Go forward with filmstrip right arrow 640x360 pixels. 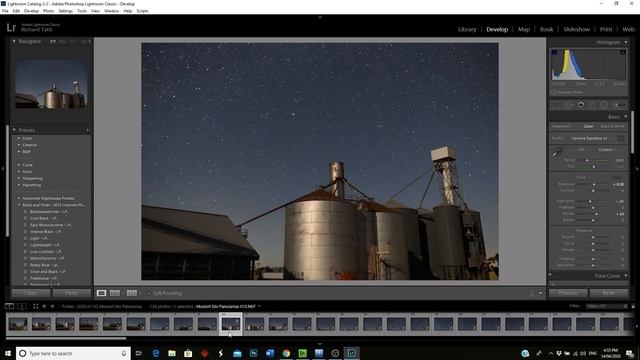pyautogui.click(x=52, y=306)
